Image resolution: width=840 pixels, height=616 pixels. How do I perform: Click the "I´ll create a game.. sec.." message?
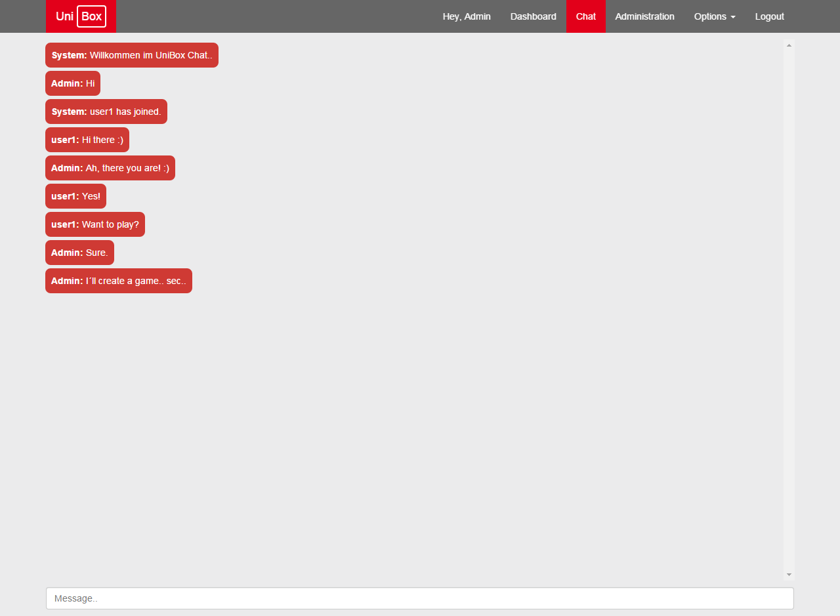coord(119,281)
